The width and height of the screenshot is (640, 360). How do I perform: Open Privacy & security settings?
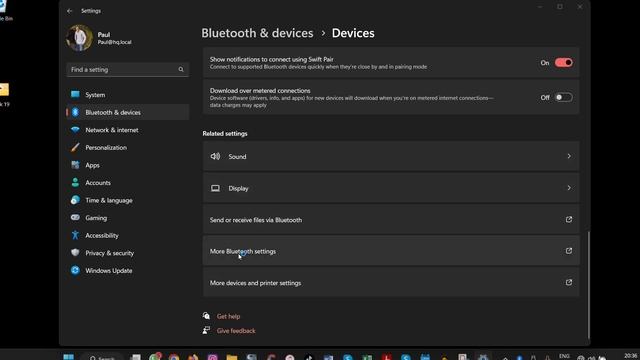point(127,253)
